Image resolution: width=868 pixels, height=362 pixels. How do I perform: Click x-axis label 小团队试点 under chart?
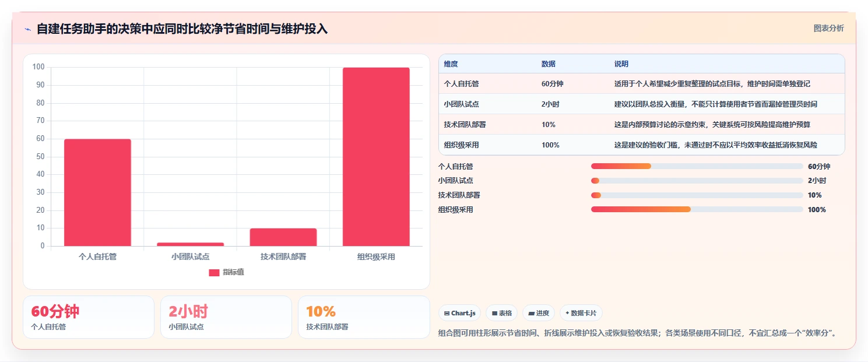pyautogui.click(x=190, y=256)
